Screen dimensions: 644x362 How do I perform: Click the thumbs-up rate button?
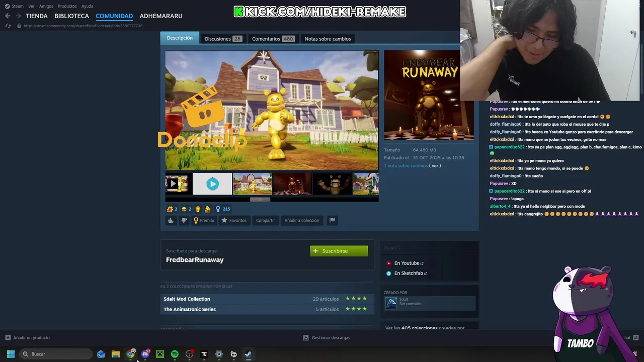(x=171, y=220)
